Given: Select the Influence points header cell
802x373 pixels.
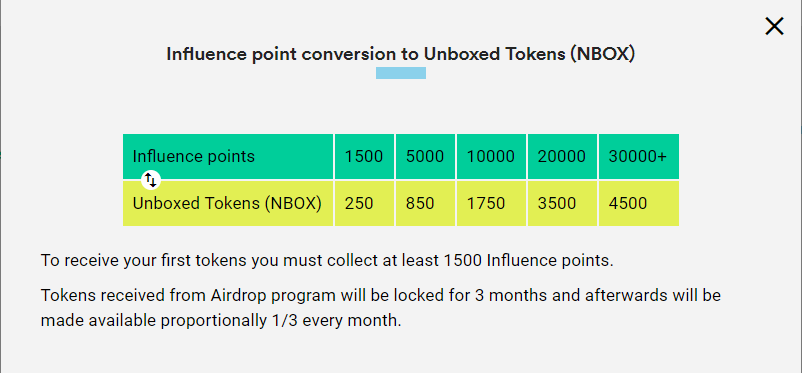Looking at the screenshot, I should [228, 156].
